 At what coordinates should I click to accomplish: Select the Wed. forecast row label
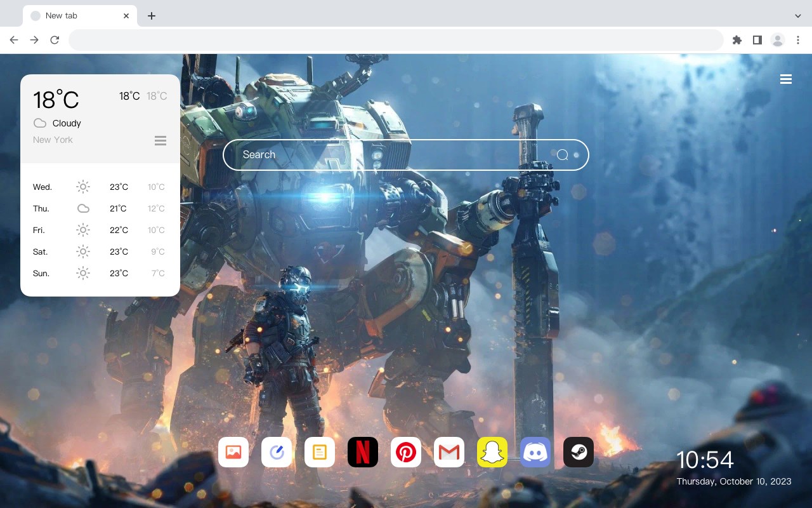pos(43,187)
